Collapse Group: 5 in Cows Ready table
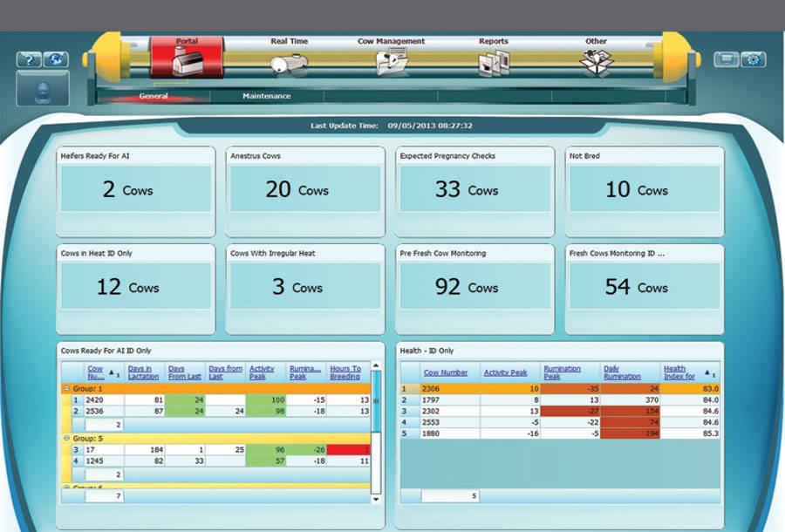The image size is (785, 532). point(67,439)
